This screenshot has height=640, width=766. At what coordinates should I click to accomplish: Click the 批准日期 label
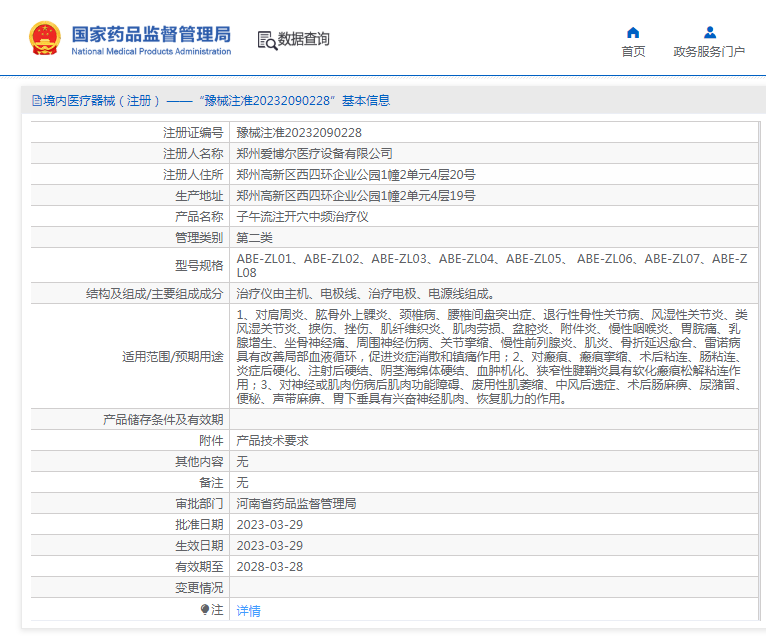[199, 525]
